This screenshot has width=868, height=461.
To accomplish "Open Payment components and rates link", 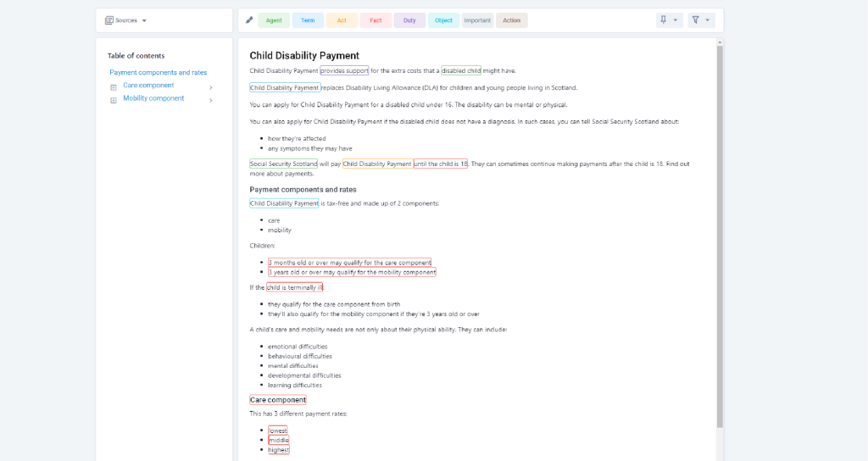I will [159, 73].
